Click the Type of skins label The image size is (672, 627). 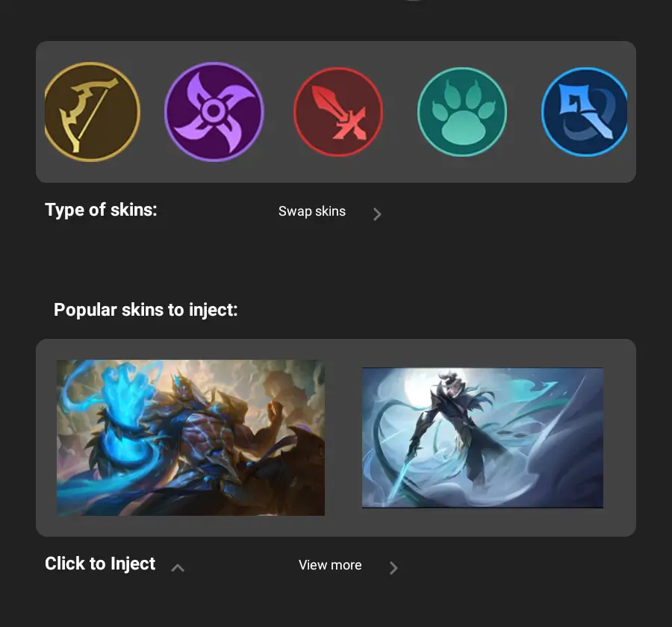coord(101,210)
